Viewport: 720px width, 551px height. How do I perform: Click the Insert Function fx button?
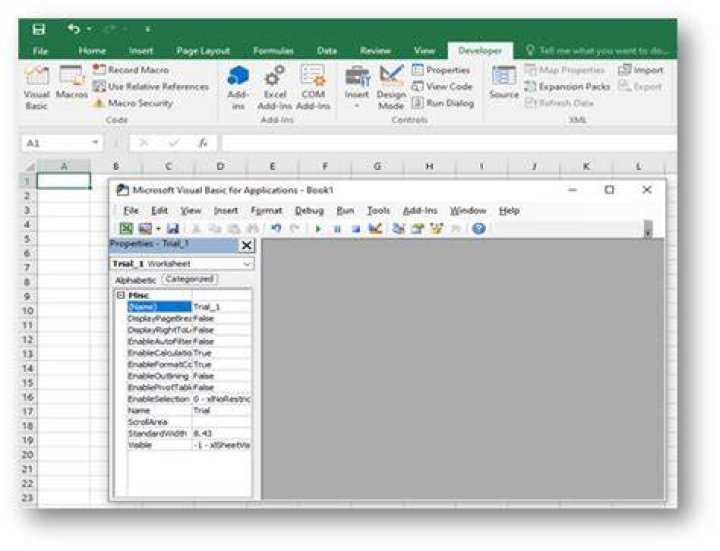[x=202, y=143]
